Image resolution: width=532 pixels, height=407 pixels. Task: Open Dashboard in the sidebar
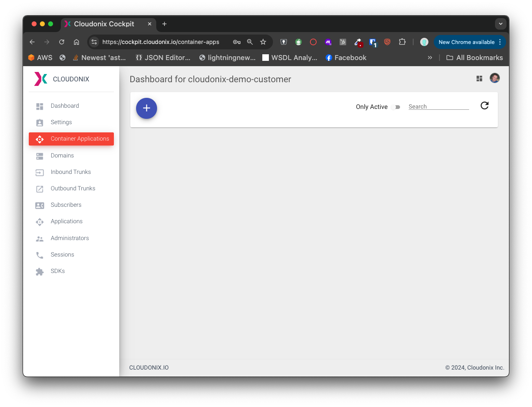[65, 106]
